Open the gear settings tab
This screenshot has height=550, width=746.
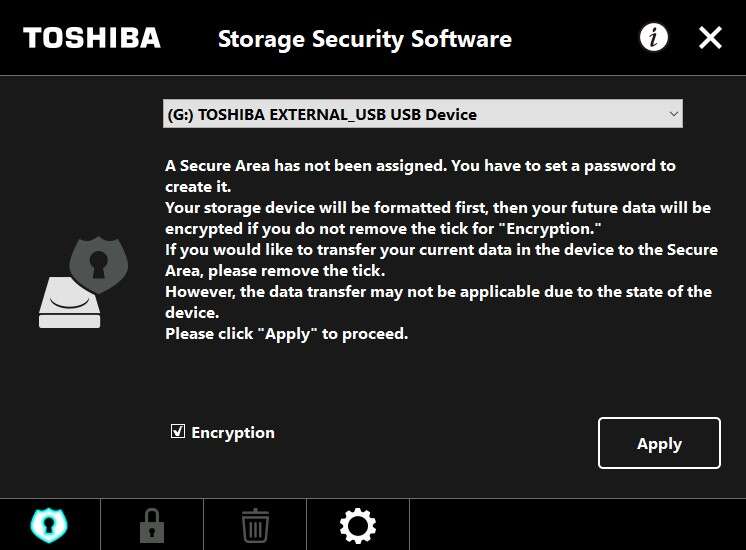tap(357, 524)
